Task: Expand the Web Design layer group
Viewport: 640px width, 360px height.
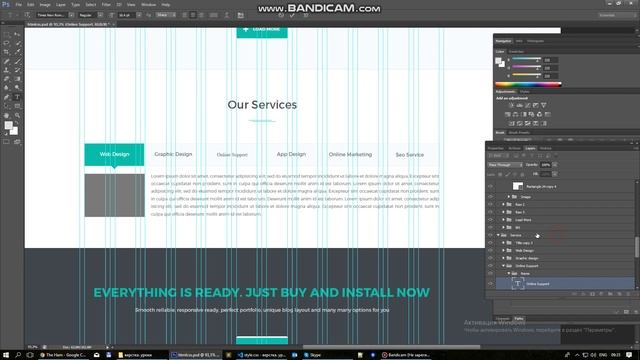Action: click(x=504, y=251)
